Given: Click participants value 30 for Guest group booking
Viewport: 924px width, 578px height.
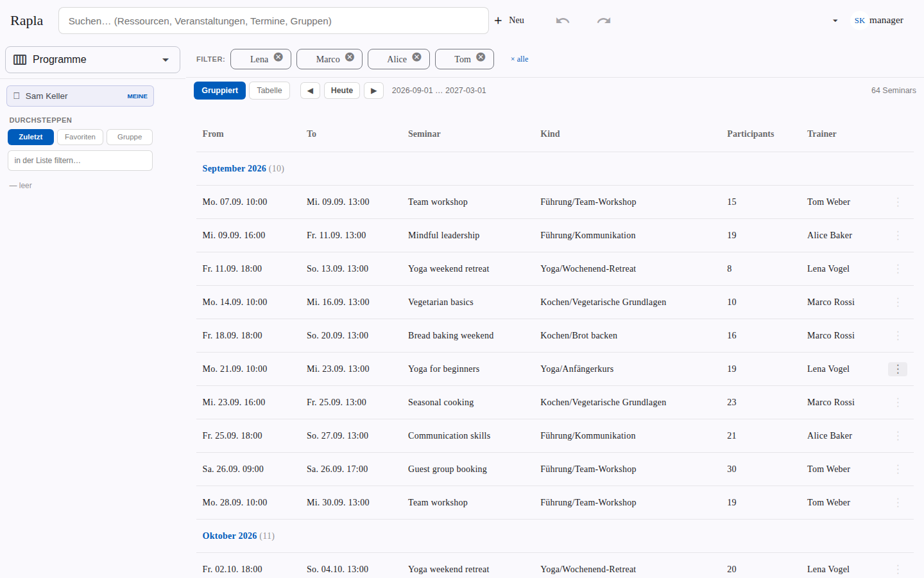Looking at the screenshot, I should (x=732, y=469).
